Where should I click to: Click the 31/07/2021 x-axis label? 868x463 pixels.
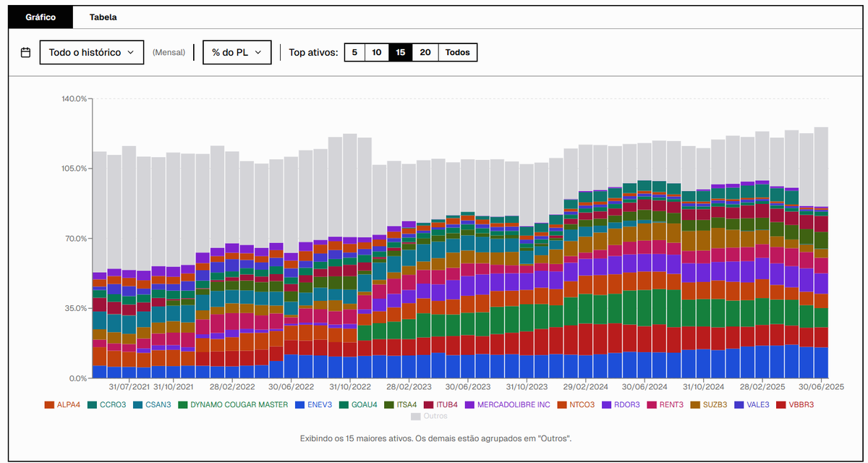[129, 387]
